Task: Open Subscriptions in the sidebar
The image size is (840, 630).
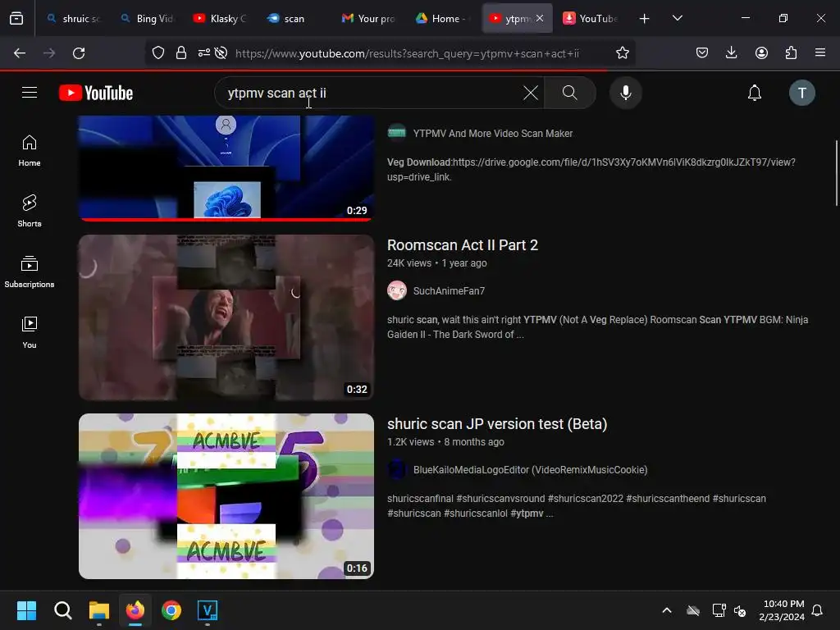Action: click(30, 272)
